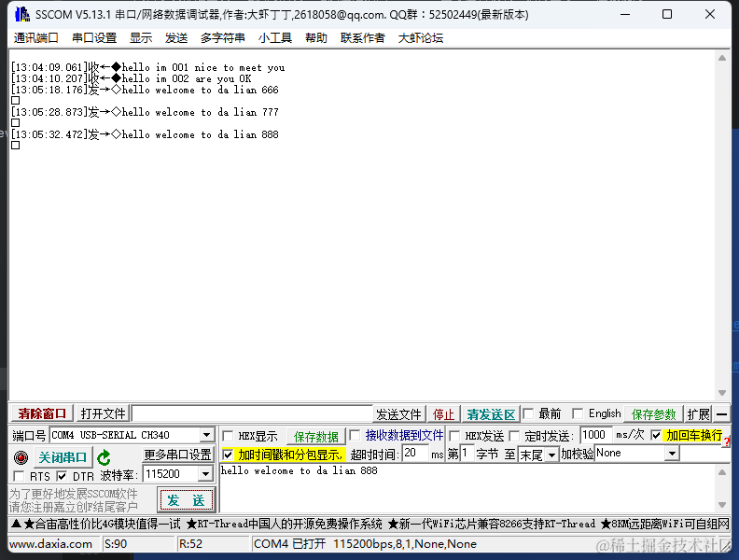Click the 保存数据 button
The width and height of the screenshot is (739, 560).
pos(315,437)
